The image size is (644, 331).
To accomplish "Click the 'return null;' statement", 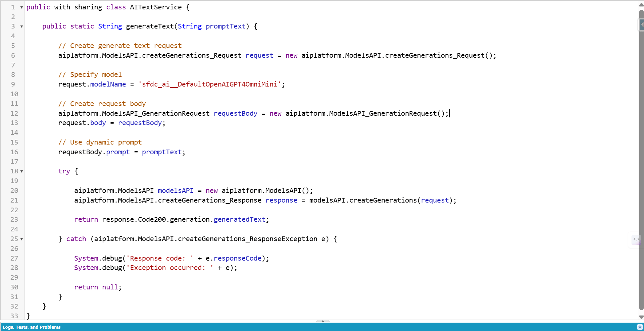I will [x=98, y=287].
